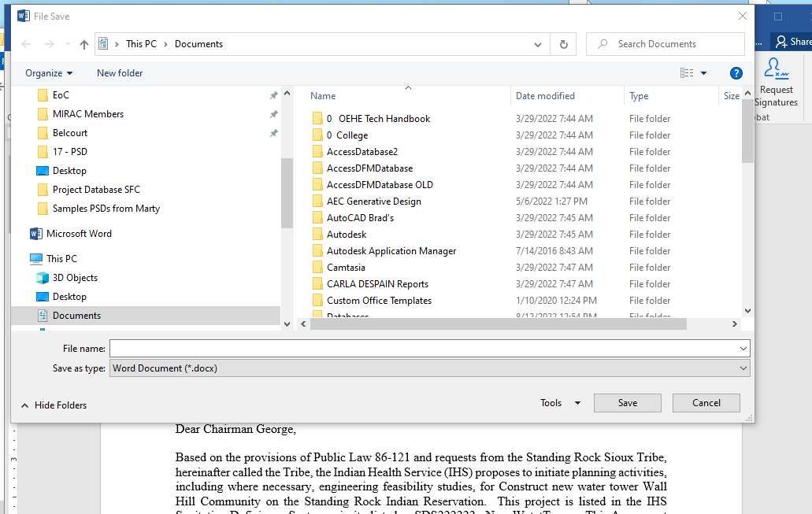Image resolution: width=812 pixels, height=514 pixels.
Task: Click the pin icon next to Belcourt
Action: click(273, 134)
